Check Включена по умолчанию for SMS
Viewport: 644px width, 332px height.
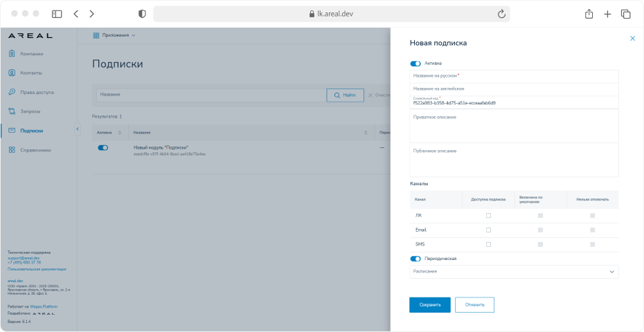point(541,245)
